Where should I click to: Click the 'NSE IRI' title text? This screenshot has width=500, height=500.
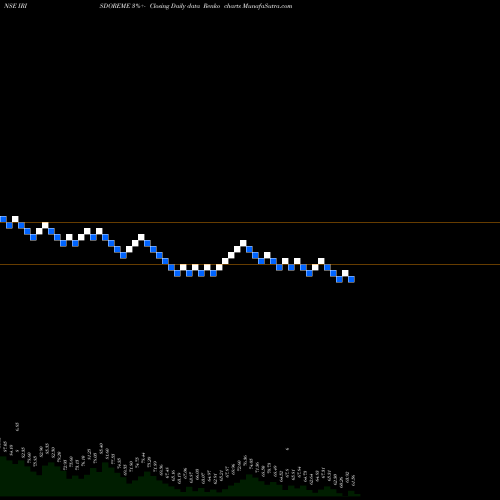tap(16, 6)
